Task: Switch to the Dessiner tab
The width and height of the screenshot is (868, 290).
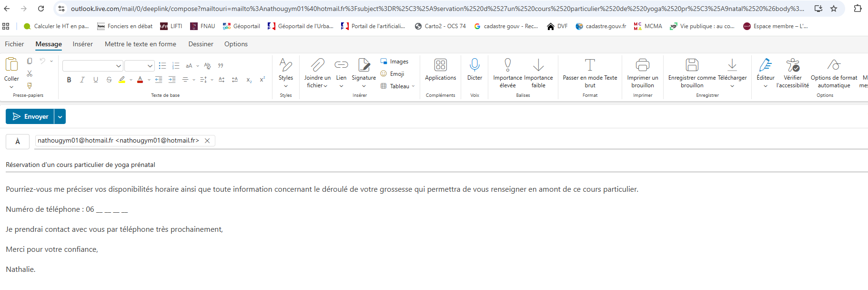Action: pyautogui.click(x=201, y=44)
